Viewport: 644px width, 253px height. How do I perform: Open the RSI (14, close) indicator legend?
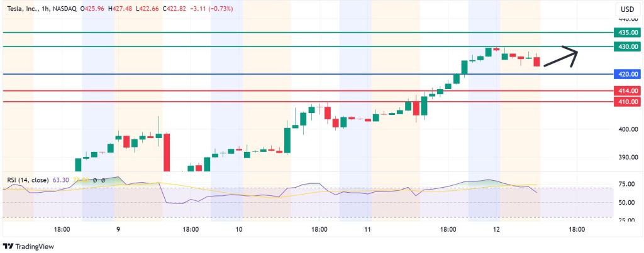(x=26, y=180)
